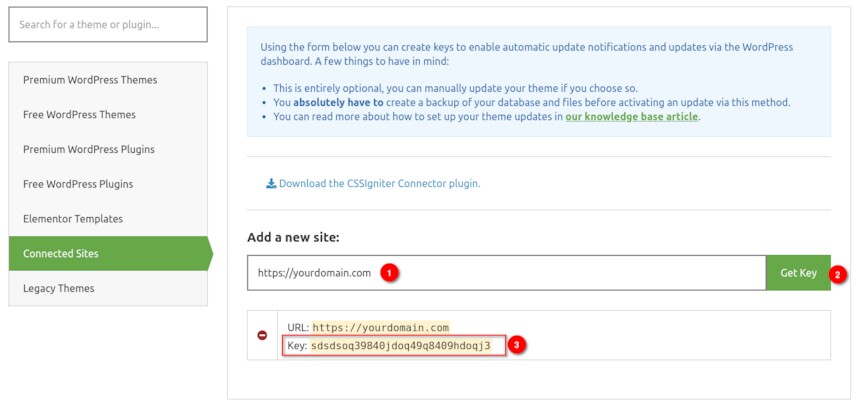
Task: Select the highlighted https://yourdomain.com URL value
Action: 380,328
